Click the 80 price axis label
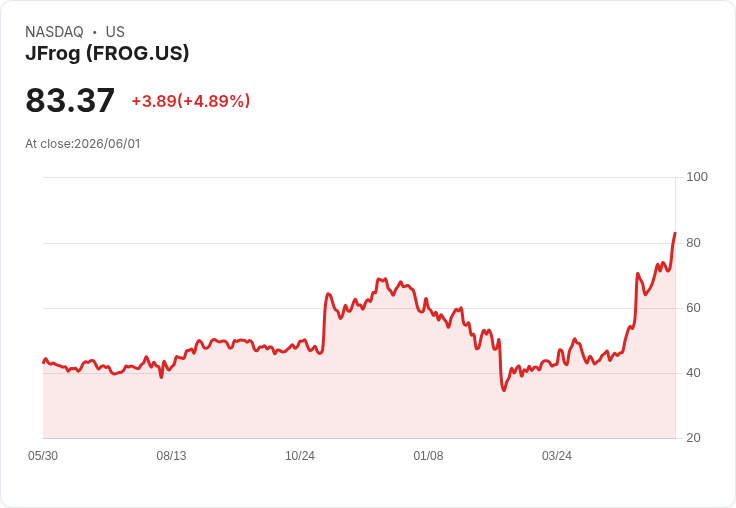The image size is (736, 508). tap(693, 243)
